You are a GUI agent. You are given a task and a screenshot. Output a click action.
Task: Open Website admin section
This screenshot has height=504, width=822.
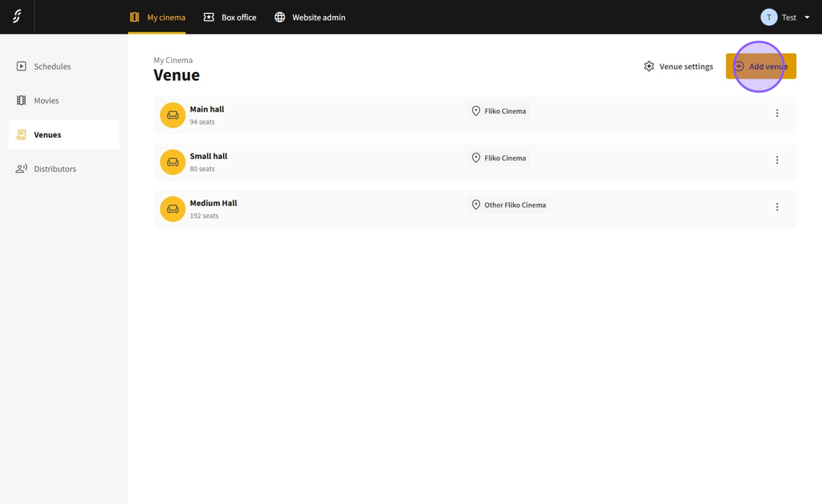[310, 17]
